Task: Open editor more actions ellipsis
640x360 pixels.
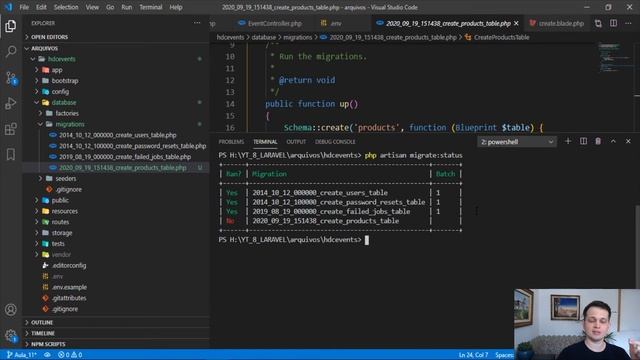Action: [x=628, y=24]
